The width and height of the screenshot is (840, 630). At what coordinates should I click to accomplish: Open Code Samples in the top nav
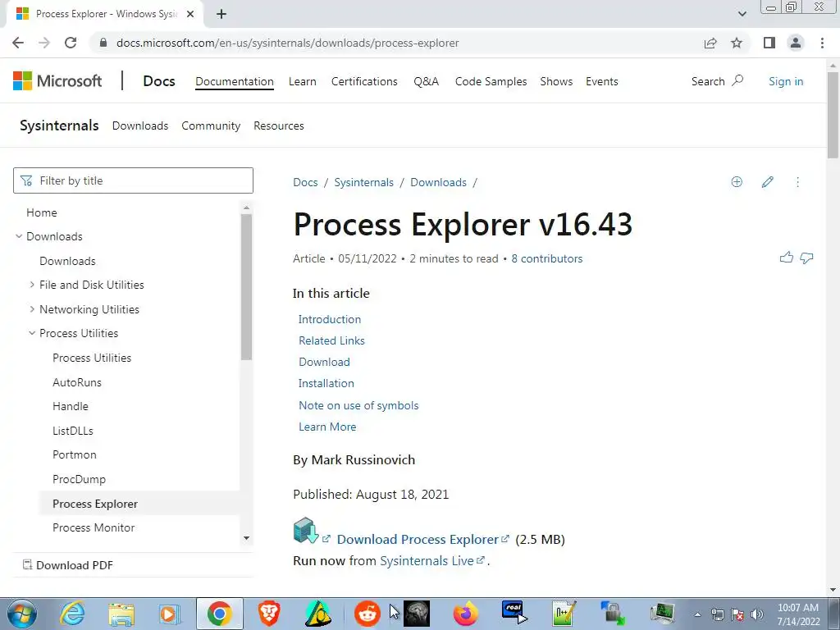(491, 81)
